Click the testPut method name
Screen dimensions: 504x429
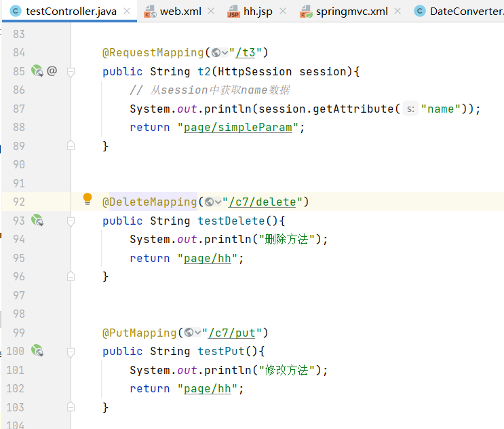click(221, 351)
